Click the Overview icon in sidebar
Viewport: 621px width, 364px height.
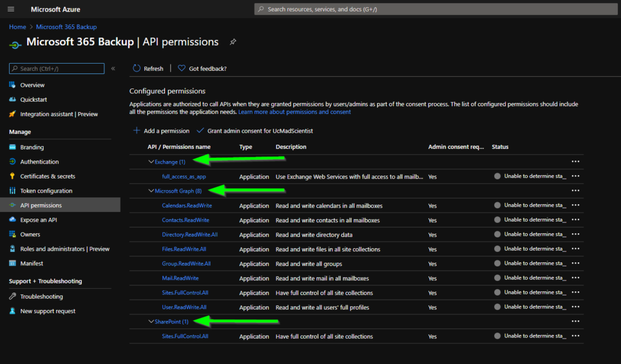pyautogui.click(x=12, y=85)
